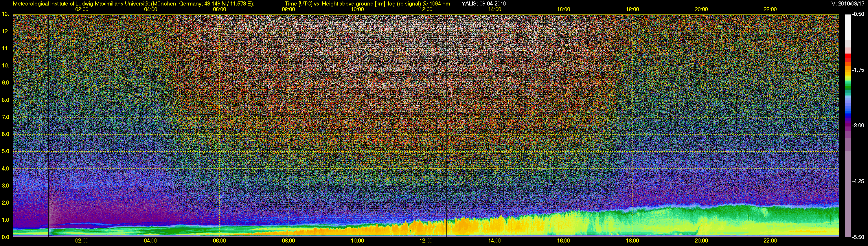Click '10:00' on the bottom time axis
Image resolution: width=868 pixels, height=246 pixels.
[357, 241]
